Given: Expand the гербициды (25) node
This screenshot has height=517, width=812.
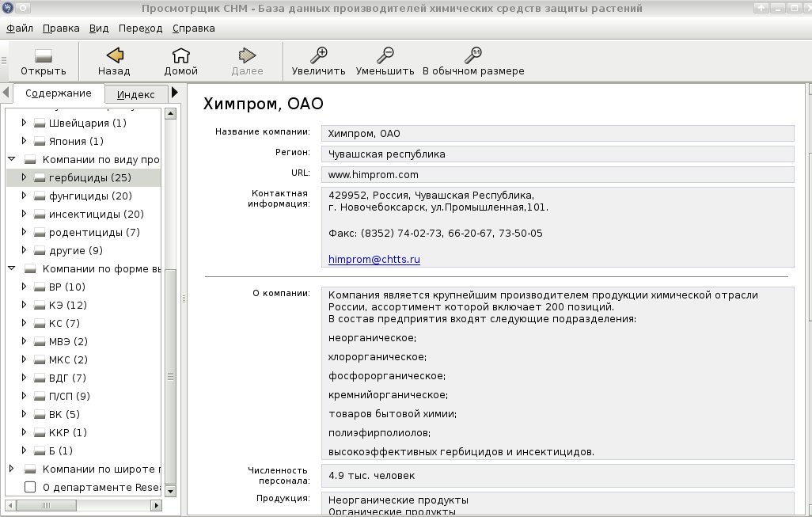Looking at the screenshot, I should pos(24,177).
